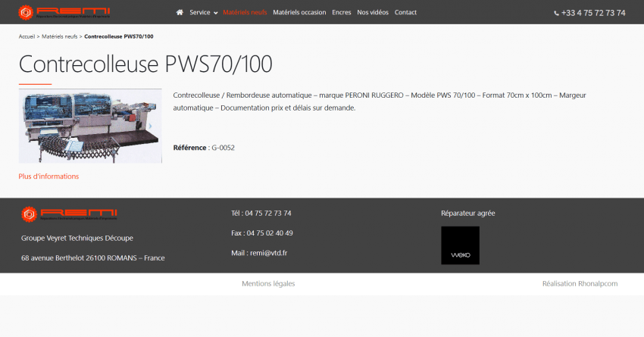Click the Tél : 04 75 72 73 74 text

click(x=261, y=214)
